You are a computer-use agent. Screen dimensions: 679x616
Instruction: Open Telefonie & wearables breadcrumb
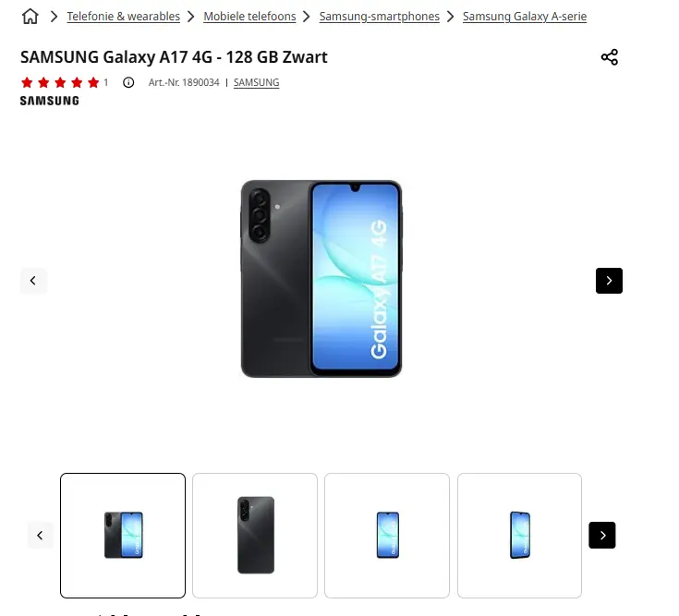click(123, 17)
